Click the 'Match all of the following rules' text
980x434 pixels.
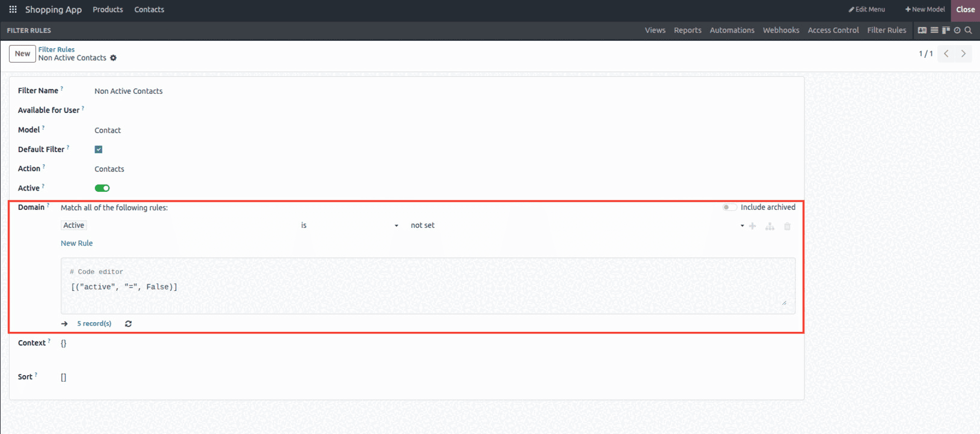tap(114, 208)
